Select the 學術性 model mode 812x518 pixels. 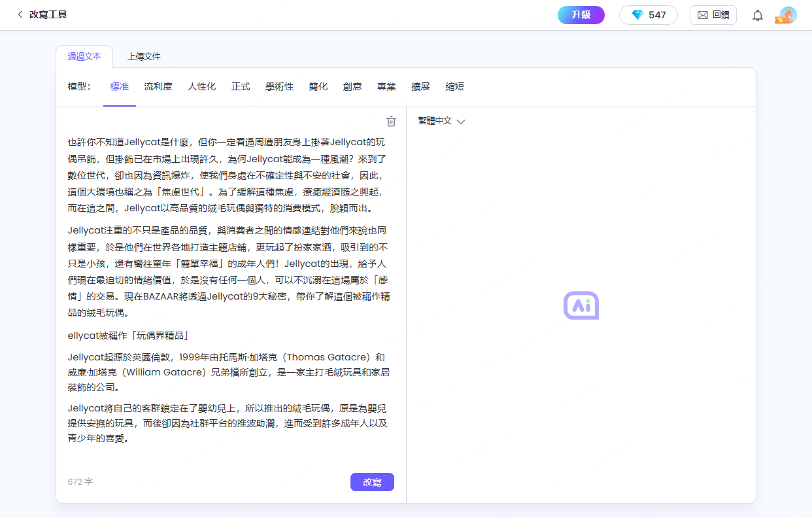(279, 86)
